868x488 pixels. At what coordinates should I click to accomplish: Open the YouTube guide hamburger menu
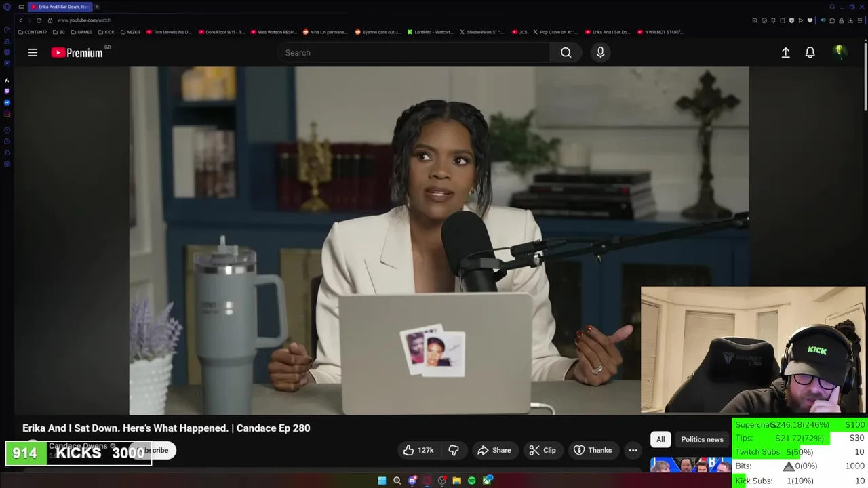coord(33,52)
